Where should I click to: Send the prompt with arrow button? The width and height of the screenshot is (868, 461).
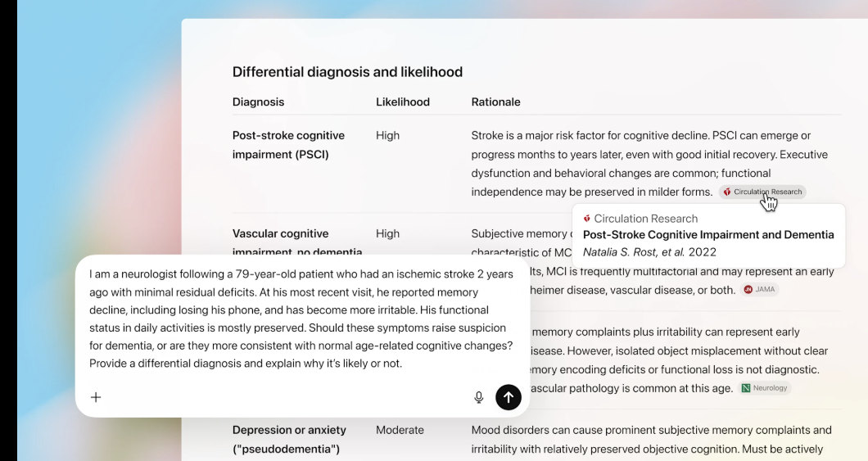point(508,397)
